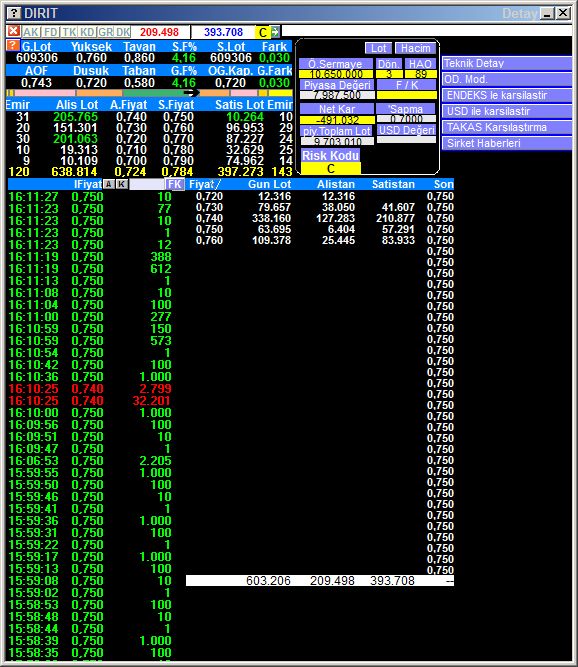Click the title bar question mark icon
The height and width of the screenshot is (667, 578).
14,13
